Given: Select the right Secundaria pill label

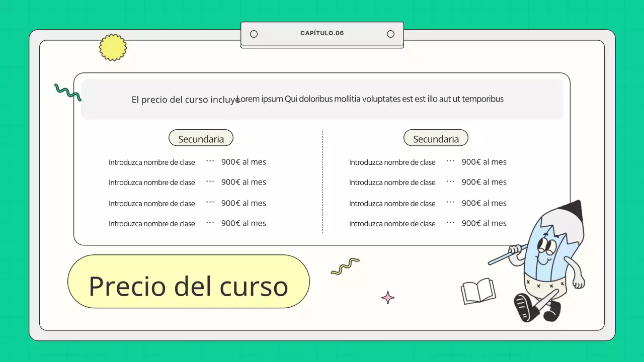Looking at the screenshot, I should (x=436, y=138).
